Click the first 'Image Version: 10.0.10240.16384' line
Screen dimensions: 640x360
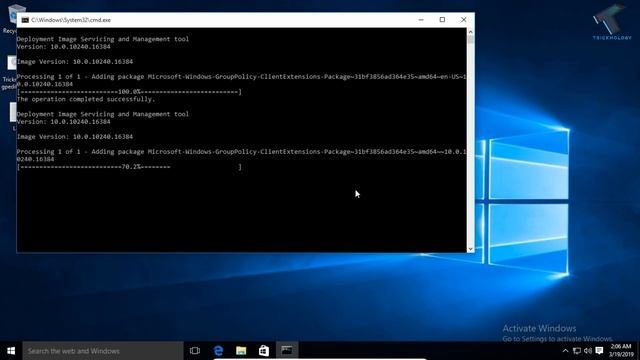(75, 62)
